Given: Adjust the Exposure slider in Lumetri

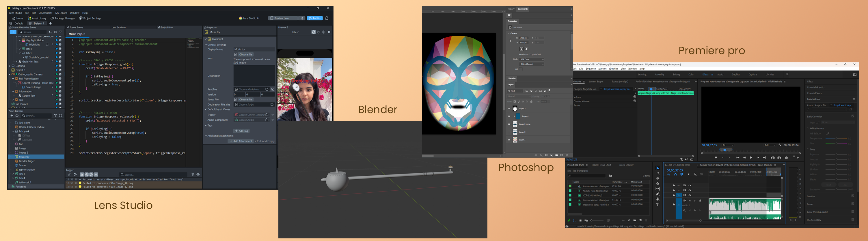Looking at the screenshot, I should (836, 154).
